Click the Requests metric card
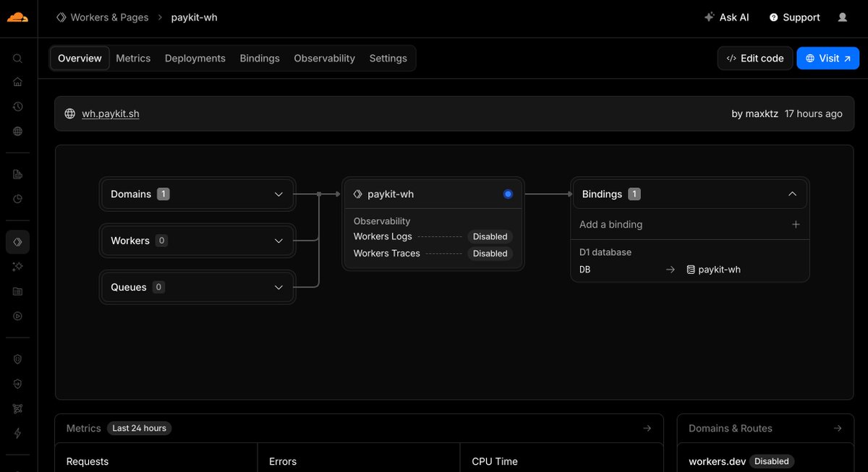 pos(156,458)
